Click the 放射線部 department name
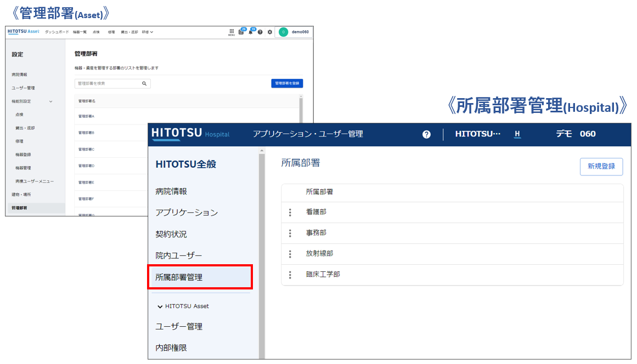Image resolution: width=637 pixels, height=364 pixels. pos(320,254)
